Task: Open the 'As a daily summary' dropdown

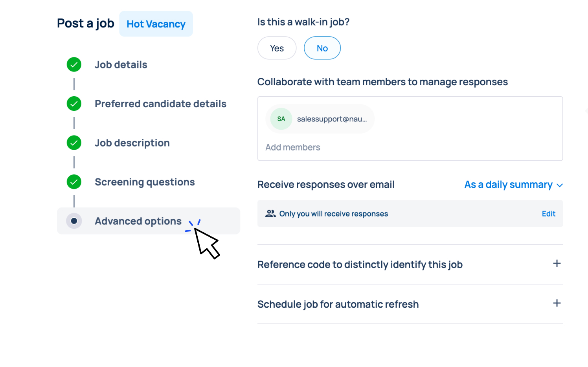Action: tap(513, 185)
